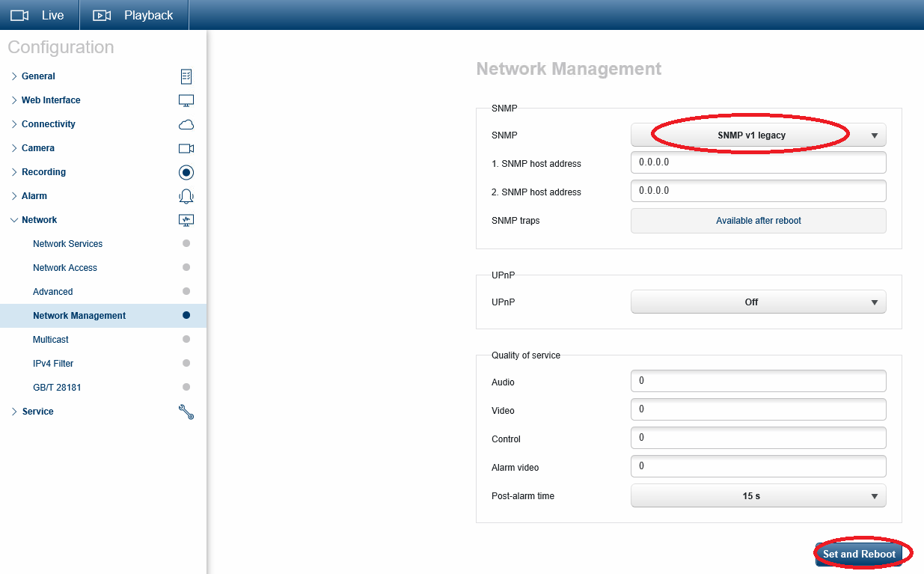The height and width of the screenshot is (574, 924).
Task: Click the General checklist icon in sidebar
Action: (186, 76)
